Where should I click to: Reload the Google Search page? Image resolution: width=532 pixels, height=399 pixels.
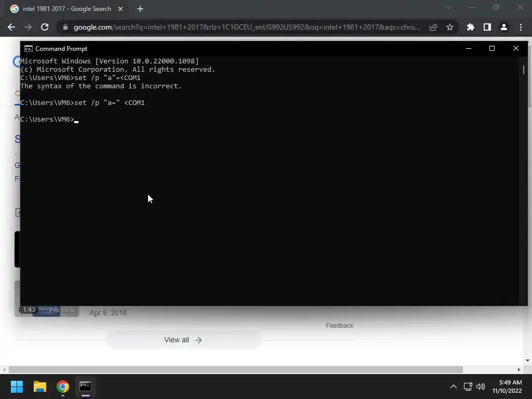point(45,27)
